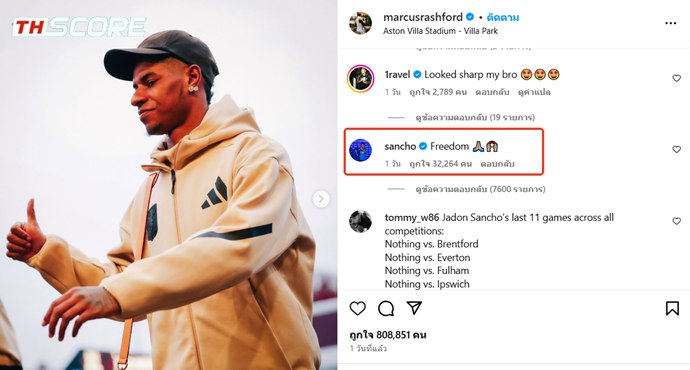Like the post with the heart icon
The height and width of the screenshot is (370, 690).
358,308
